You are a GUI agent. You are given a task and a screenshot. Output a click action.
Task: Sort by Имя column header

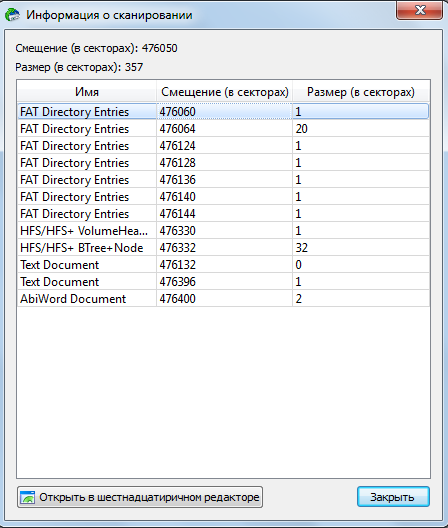(x=87, y=92)
